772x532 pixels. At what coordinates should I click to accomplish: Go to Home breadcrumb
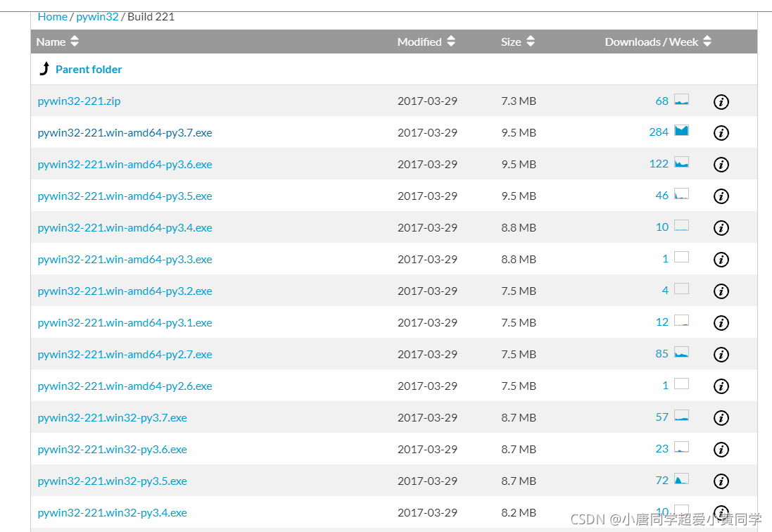52,17
